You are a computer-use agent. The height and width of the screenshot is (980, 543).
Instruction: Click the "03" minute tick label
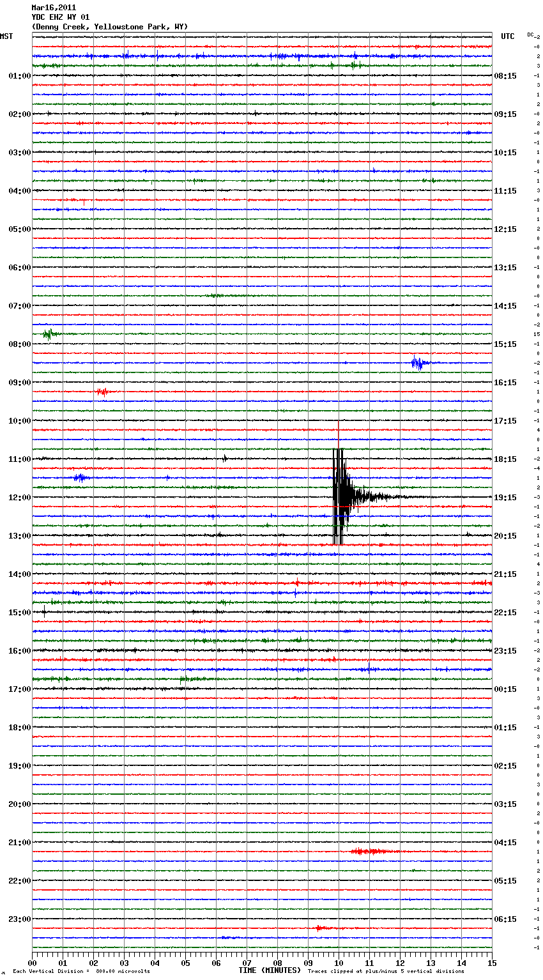click(x=124, y=963)
